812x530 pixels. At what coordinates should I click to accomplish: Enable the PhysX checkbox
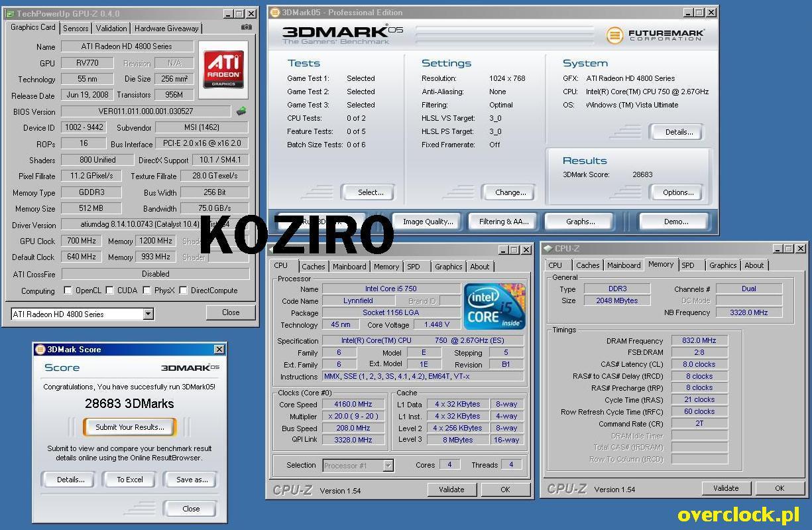(x=146, y=290)
